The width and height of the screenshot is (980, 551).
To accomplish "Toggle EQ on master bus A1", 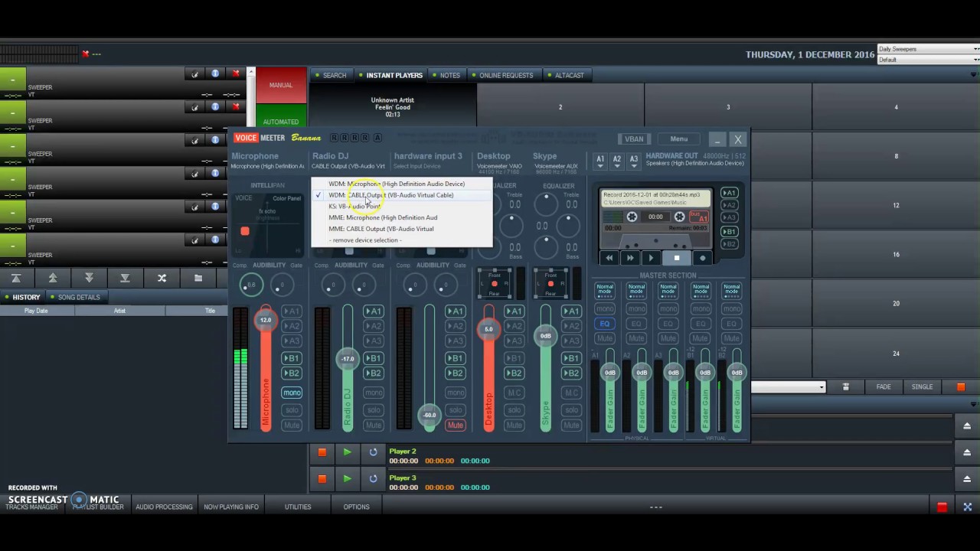I will [605, 324].
